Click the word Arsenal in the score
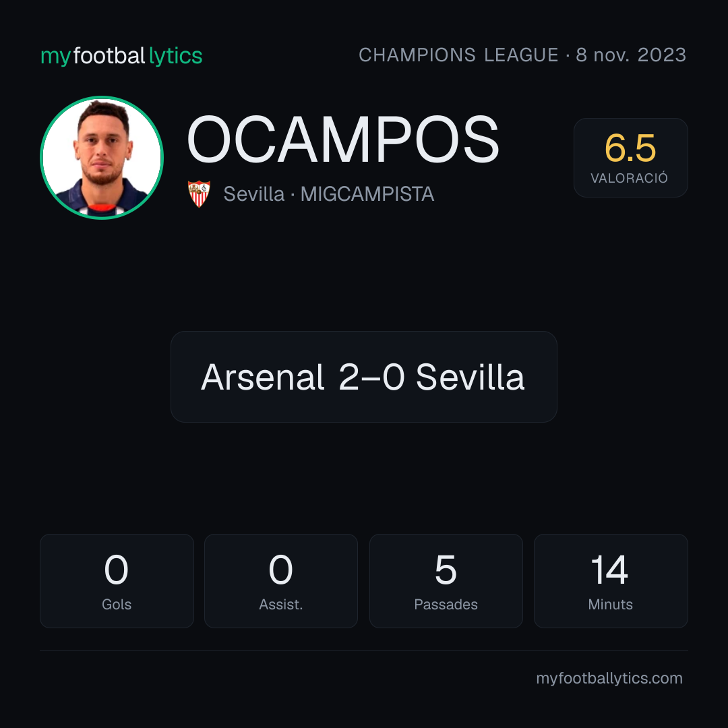The width and height of the screenshot is (728, 728). click(x=262, y=377)
